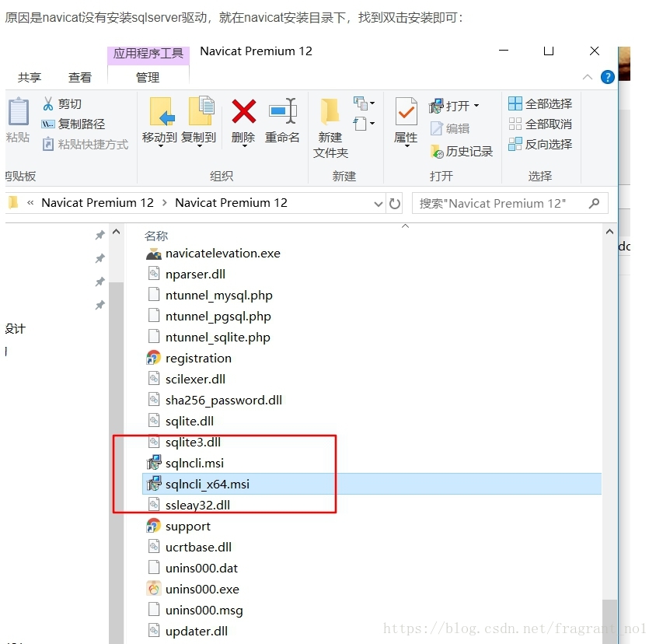The height and width of the screenshot is (644, 656).
Task: Click the Rename (重命名) icon
Action: click(283, 111)
